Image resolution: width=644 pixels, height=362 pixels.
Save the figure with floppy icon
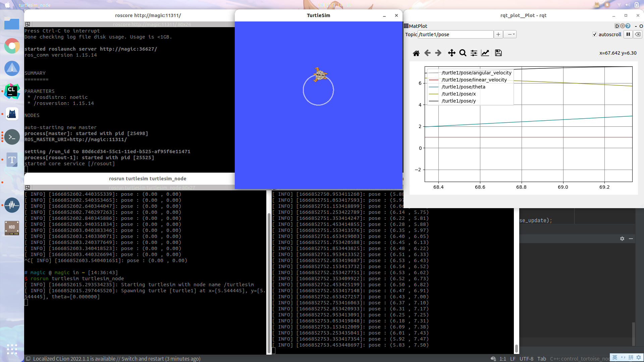pos(498,53)
